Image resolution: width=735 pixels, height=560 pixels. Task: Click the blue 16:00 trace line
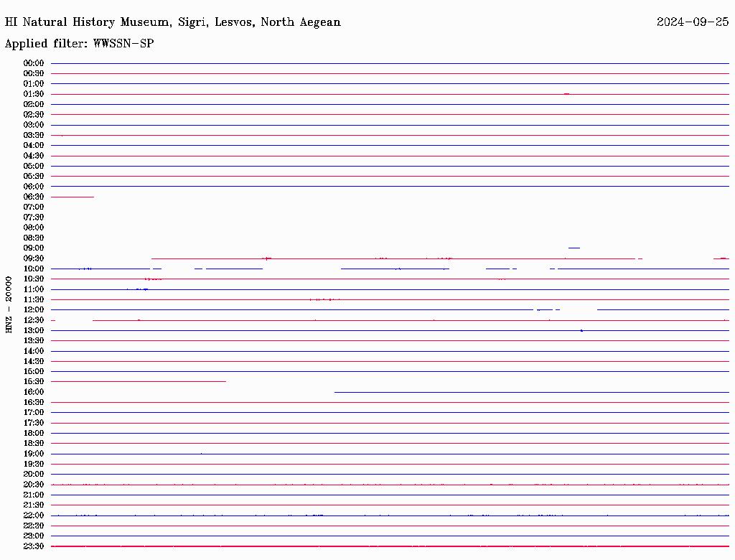pyautogui.click(x=532, y=392)
